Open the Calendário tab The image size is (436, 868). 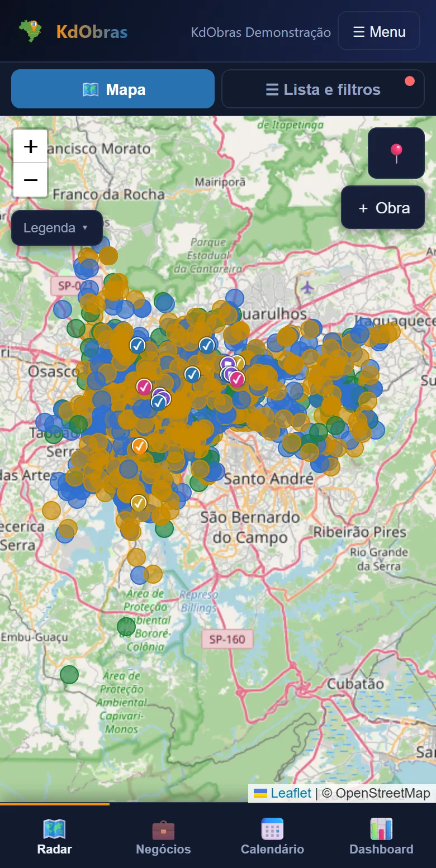[272, 836]
